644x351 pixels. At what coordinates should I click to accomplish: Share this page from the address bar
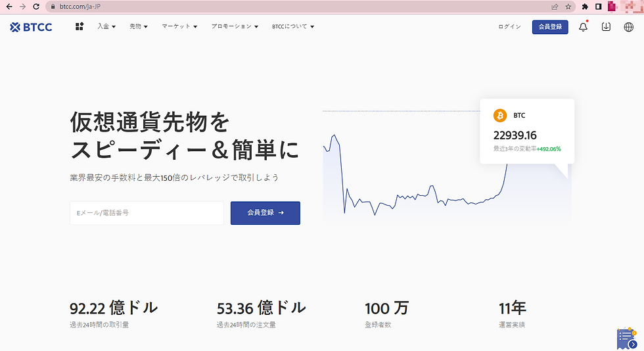555,7
